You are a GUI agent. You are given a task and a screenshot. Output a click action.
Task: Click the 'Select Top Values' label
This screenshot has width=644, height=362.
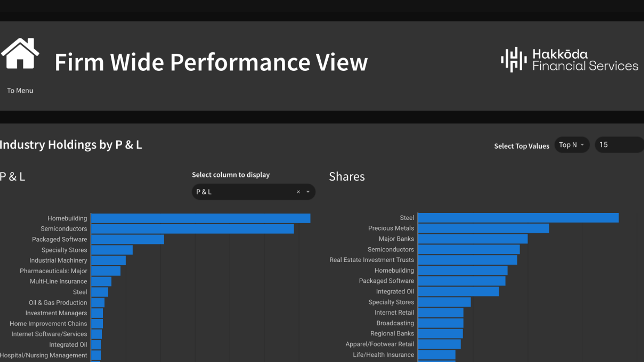(522, 146)
